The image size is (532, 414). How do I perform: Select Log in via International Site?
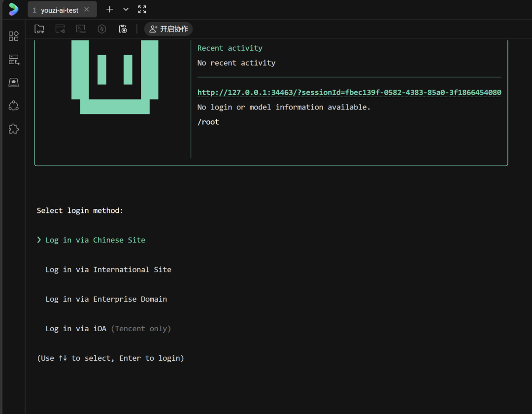click(x=108, y=270)
